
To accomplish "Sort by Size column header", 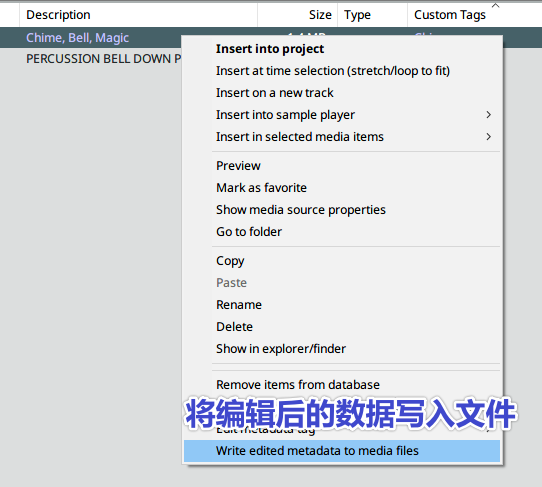I will point(298,15).
